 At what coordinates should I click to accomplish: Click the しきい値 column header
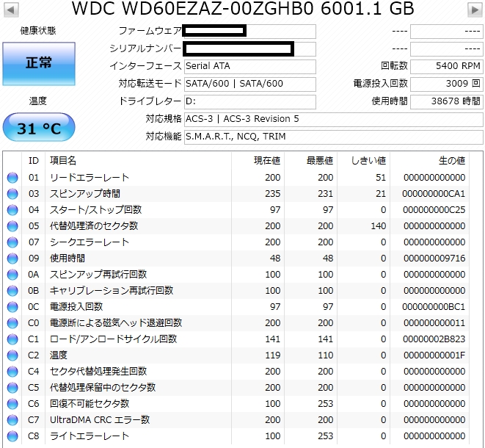tap(364, 161)
